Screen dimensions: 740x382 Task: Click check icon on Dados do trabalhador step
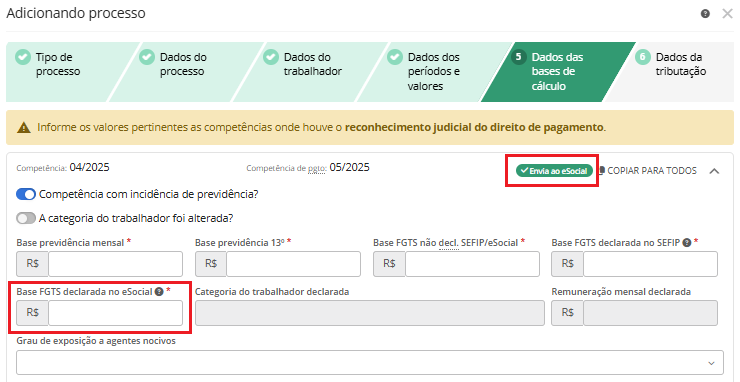click(x=270, y=57)
